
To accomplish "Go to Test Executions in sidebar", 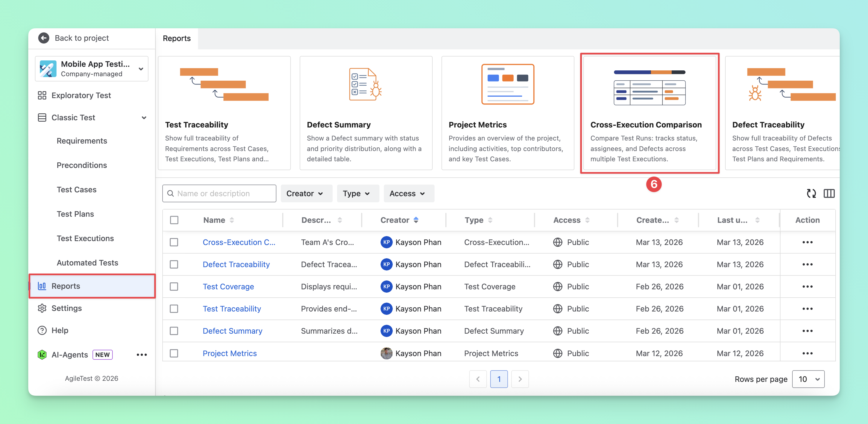I will 85,238.
